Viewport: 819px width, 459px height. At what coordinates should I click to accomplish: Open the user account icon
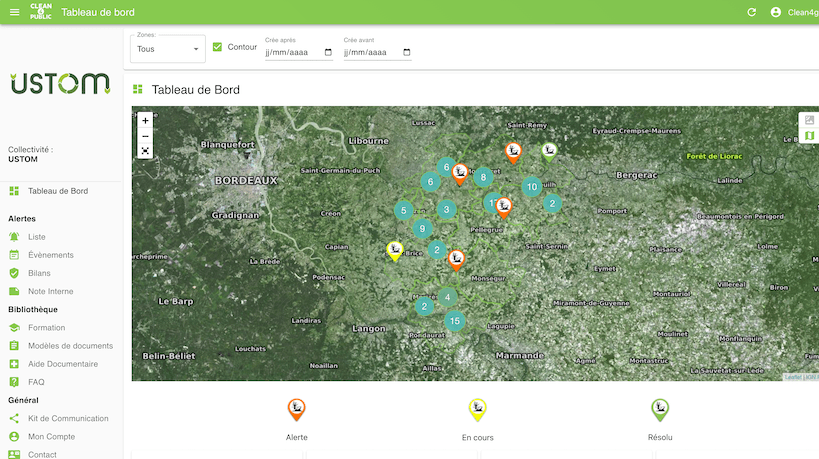point(776,12)
